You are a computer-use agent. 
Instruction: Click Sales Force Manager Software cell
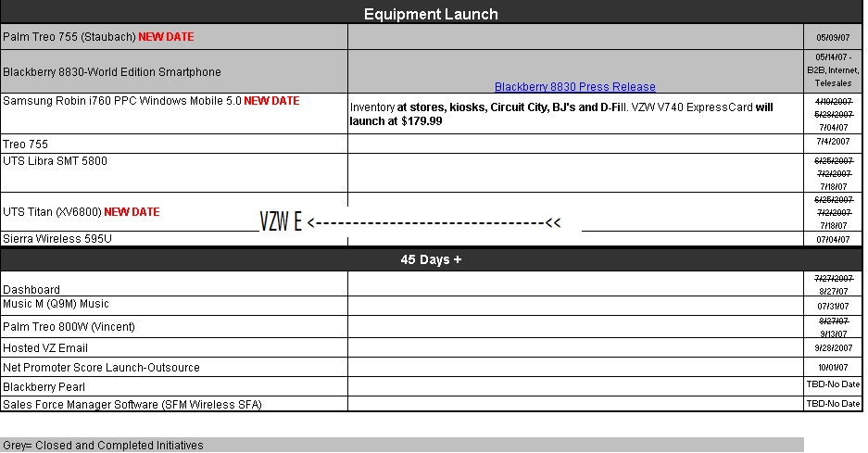(x=174, y=404)
